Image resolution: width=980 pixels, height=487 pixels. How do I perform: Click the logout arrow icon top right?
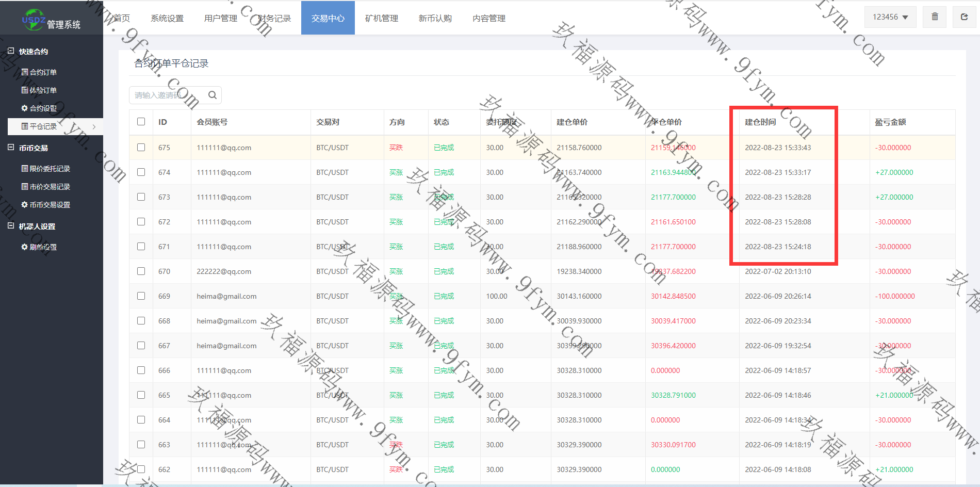tap(964, 17)
